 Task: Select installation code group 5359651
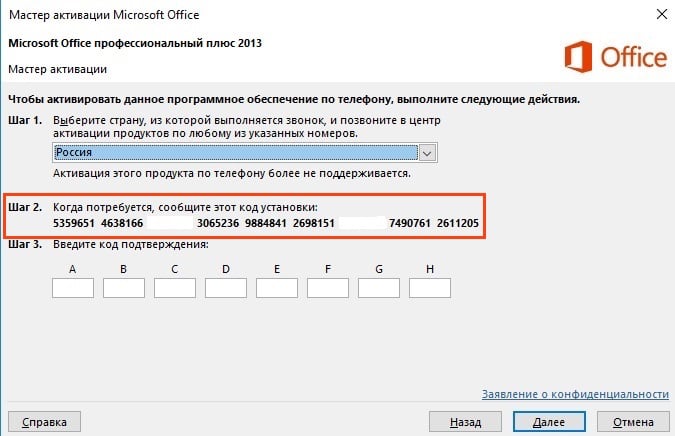[x=74, y=223]
